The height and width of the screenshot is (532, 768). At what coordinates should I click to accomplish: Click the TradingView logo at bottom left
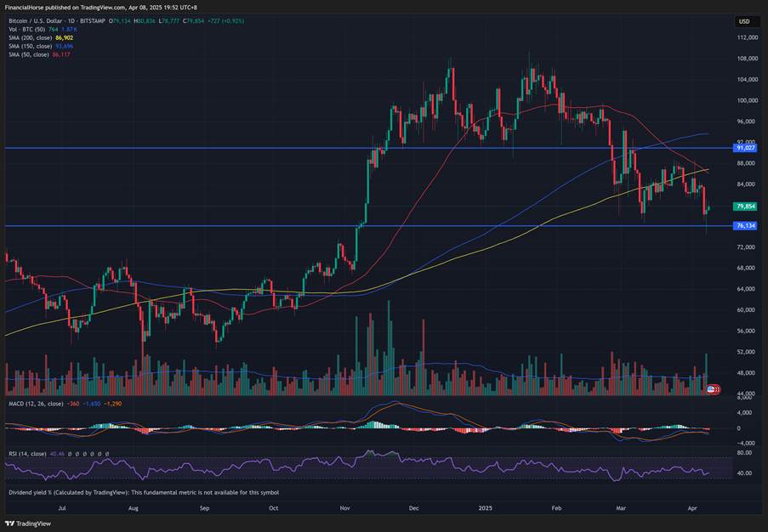(27, 524)
